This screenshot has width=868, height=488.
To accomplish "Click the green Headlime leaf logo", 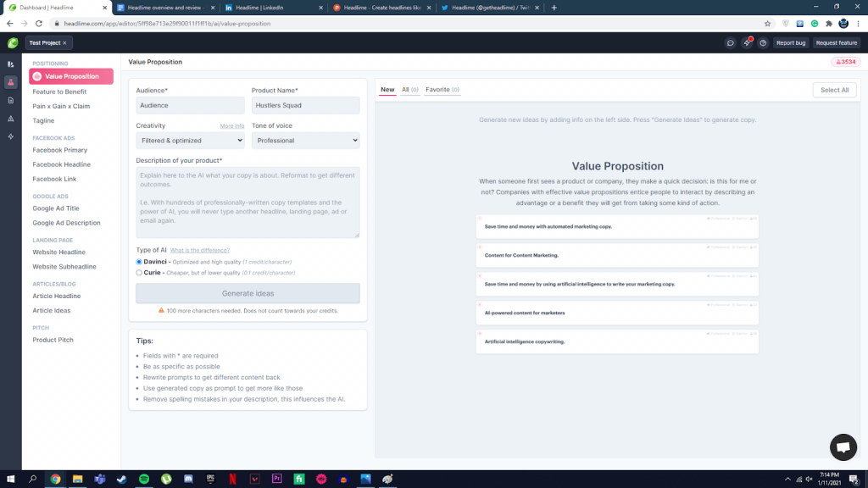I will (13, 42).
